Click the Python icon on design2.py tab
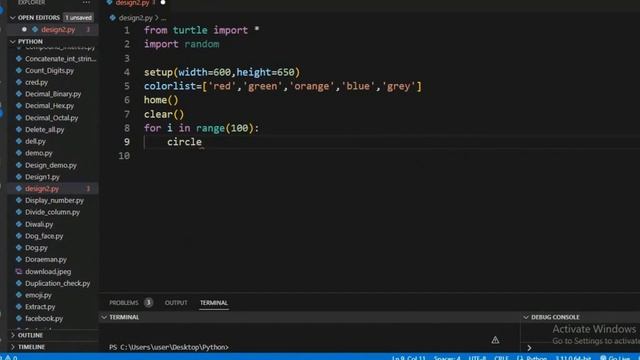The width and height of the screenshot is (640, 360). point(109,3)
